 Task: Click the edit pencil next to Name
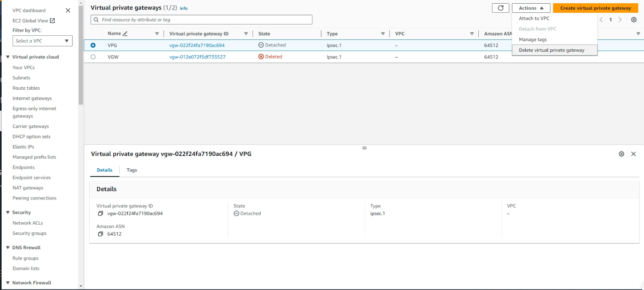(x=125, y=34)
